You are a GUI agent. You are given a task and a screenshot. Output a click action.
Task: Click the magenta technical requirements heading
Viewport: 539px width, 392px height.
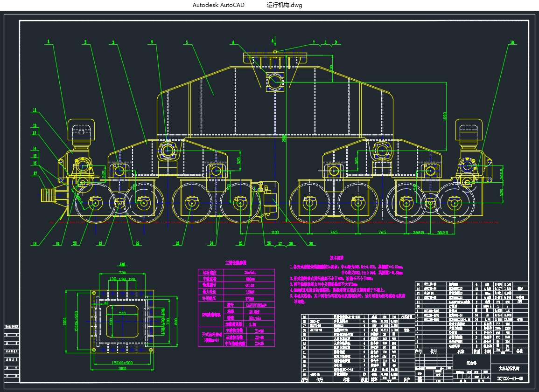click(x=336, y=257)
